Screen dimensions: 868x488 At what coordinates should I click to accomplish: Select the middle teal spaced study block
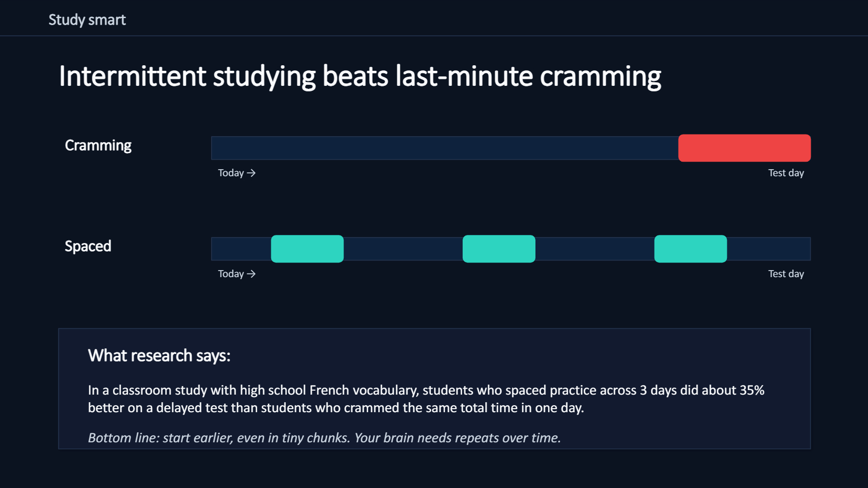click(499, 249)
